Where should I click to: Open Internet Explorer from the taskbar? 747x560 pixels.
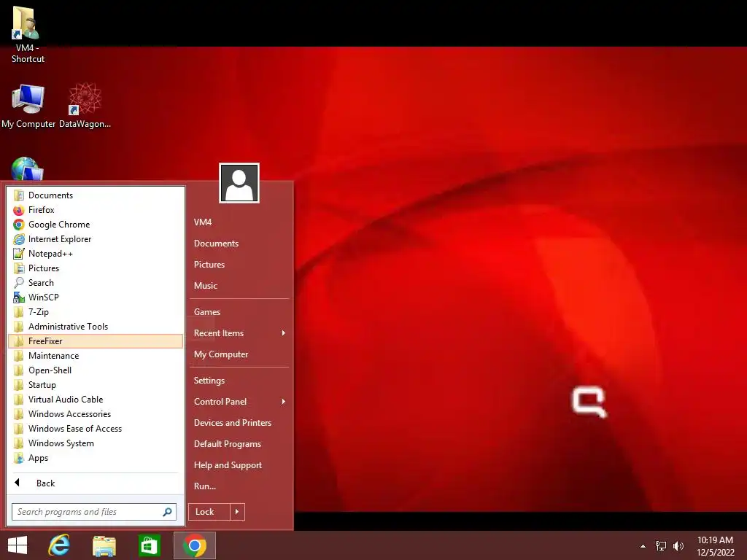60,545
